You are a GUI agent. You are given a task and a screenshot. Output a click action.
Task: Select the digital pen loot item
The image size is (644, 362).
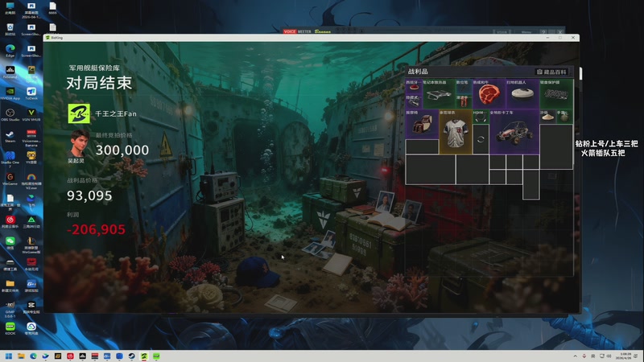pos(464,87)
